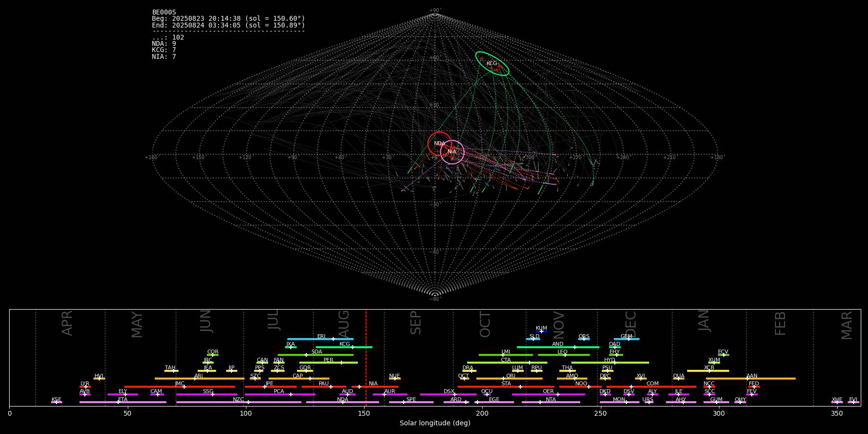Click the COM red bar in the timeline

[x=651, y=387]
